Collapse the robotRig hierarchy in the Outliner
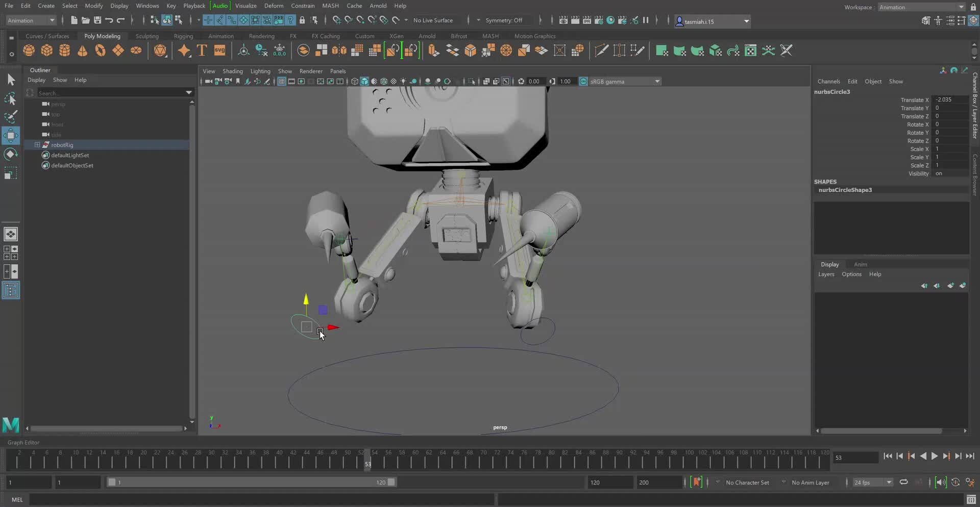980x507 pixels. pos(37,145)
